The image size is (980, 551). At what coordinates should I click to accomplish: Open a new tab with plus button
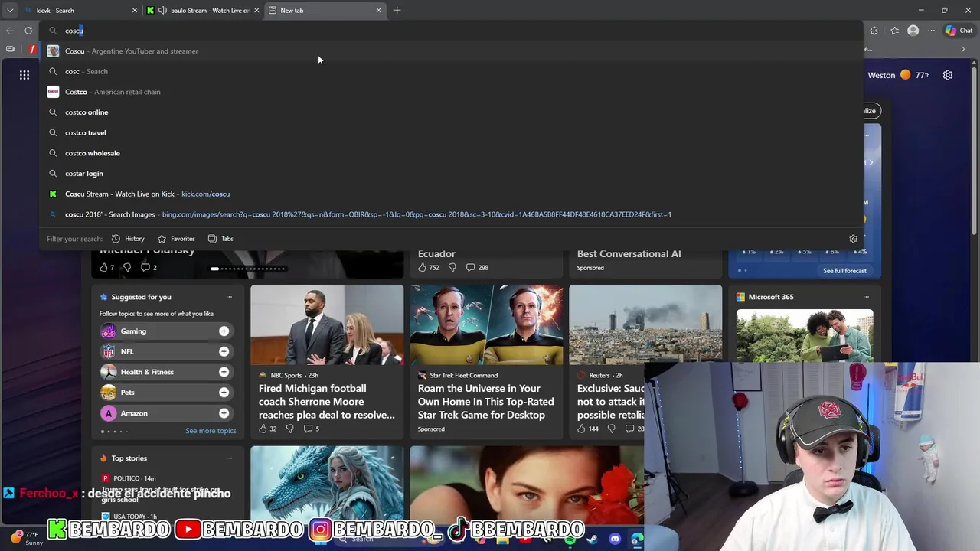(397, 11)
